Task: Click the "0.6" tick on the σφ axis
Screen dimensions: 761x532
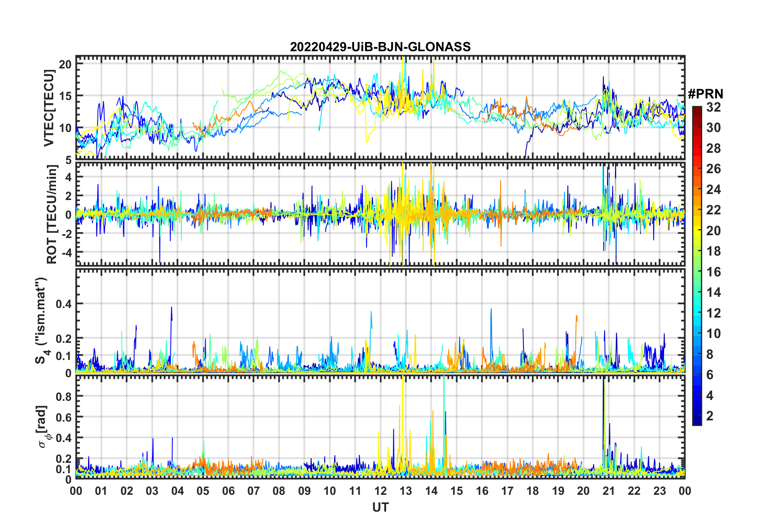Action: [x=64, y=417]
